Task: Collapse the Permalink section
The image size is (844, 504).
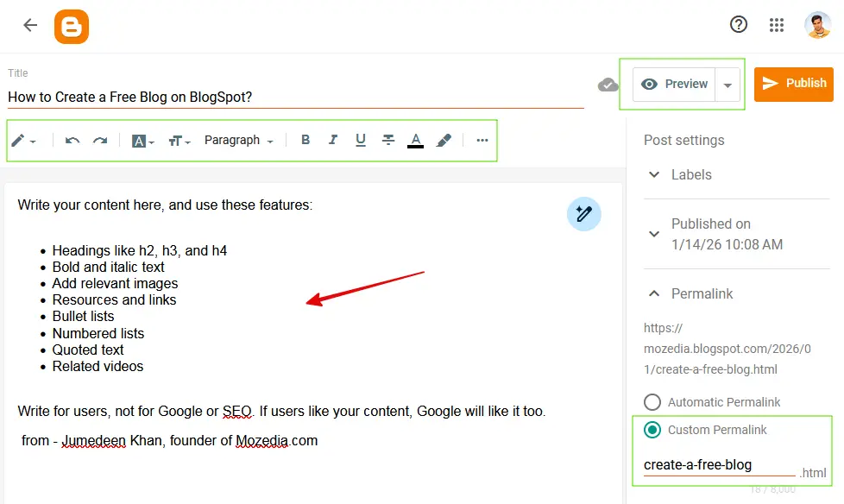Action: click(x=653, y=293)
